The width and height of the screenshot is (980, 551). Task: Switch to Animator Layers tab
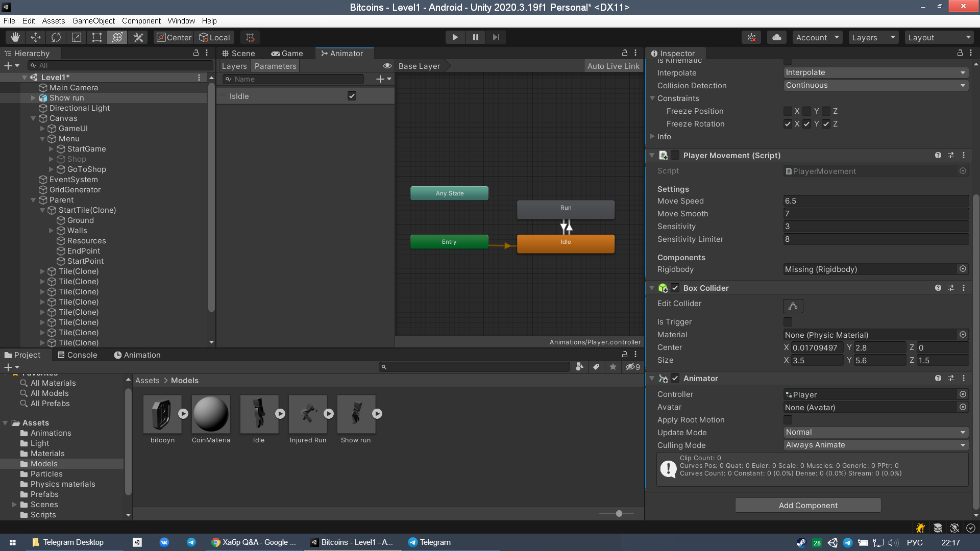coord(234,66)
